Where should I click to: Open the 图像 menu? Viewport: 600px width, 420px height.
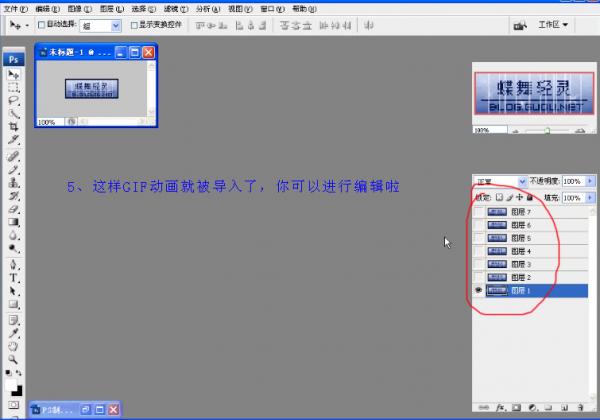[80, 8]
